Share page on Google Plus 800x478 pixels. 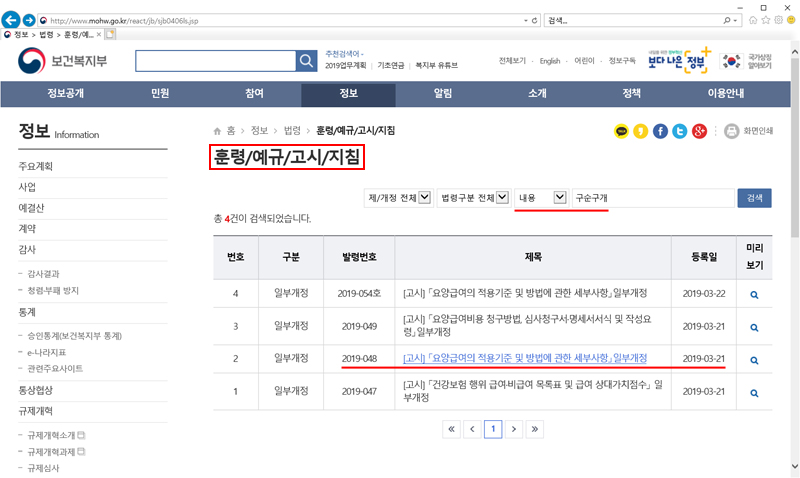(x=699, y=131)
